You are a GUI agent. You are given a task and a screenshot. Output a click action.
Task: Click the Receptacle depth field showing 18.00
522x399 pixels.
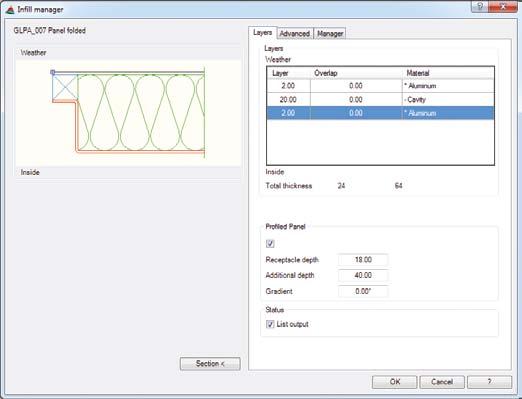coord(363,260)
